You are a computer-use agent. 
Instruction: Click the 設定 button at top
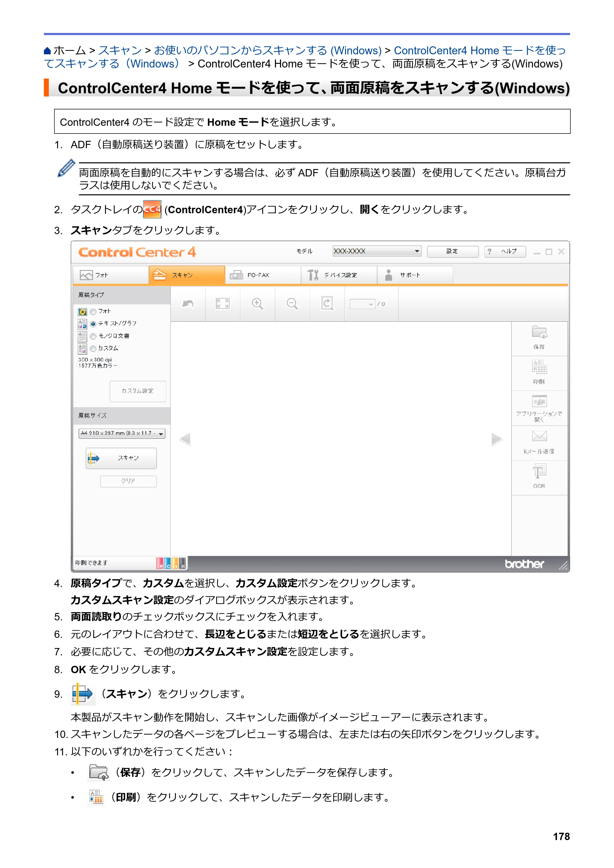[453, 251]
